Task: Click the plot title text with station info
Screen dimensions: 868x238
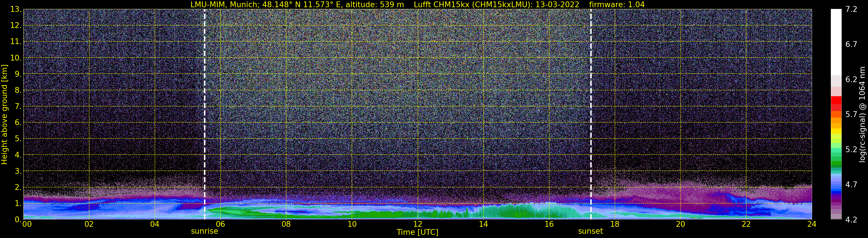Action: 417,4
